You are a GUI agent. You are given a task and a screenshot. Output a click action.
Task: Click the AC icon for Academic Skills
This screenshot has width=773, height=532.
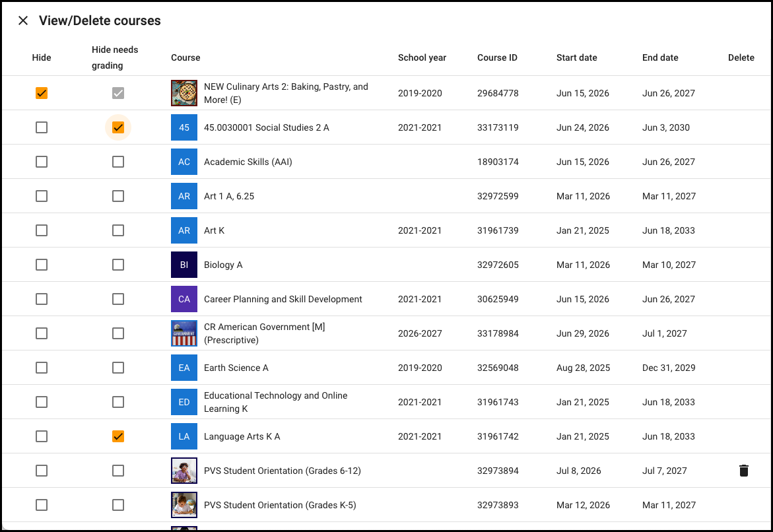click(x=184, y=162)
